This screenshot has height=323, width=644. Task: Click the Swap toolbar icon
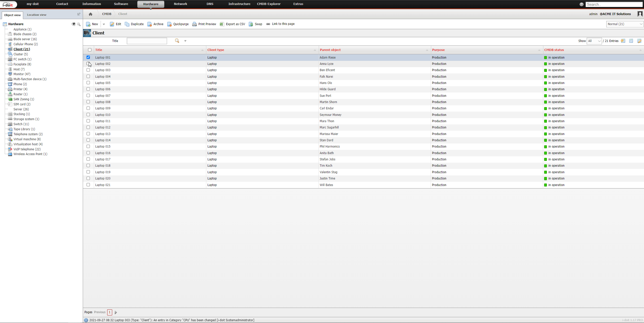click(251, 24)
